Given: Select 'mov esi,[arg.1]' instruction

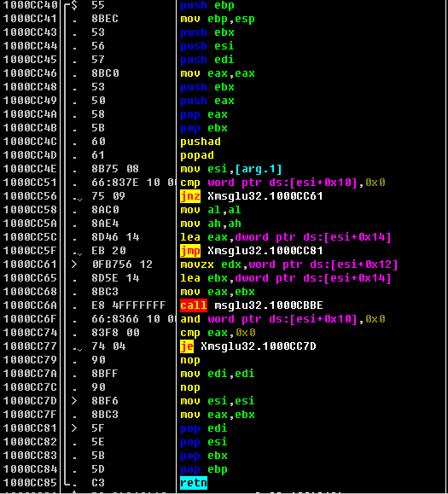Looking at the screenshot, I should click(231, 169).
